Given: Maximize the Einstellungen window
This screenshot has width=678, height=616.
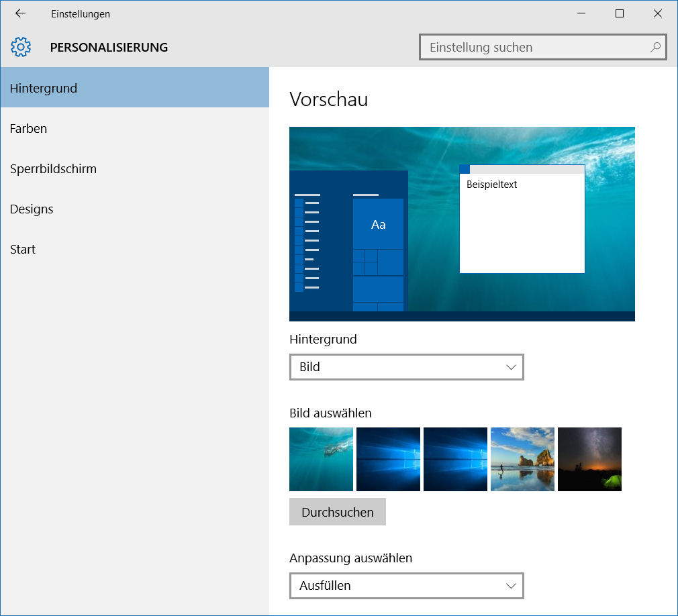Looking at the screenshot, I should click(x=620, y=13).
